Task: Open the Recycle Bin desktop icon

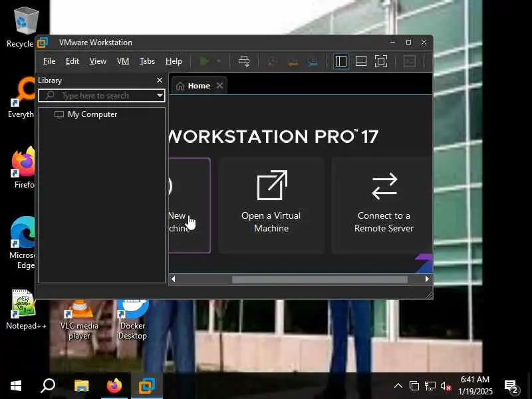Action: click(24, 28)
